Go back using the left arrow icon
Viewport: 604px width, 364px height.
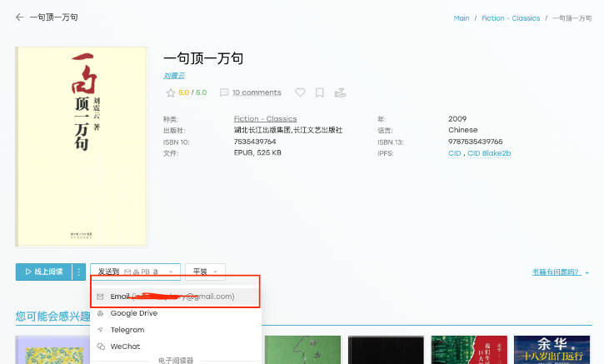coord(19,17)
